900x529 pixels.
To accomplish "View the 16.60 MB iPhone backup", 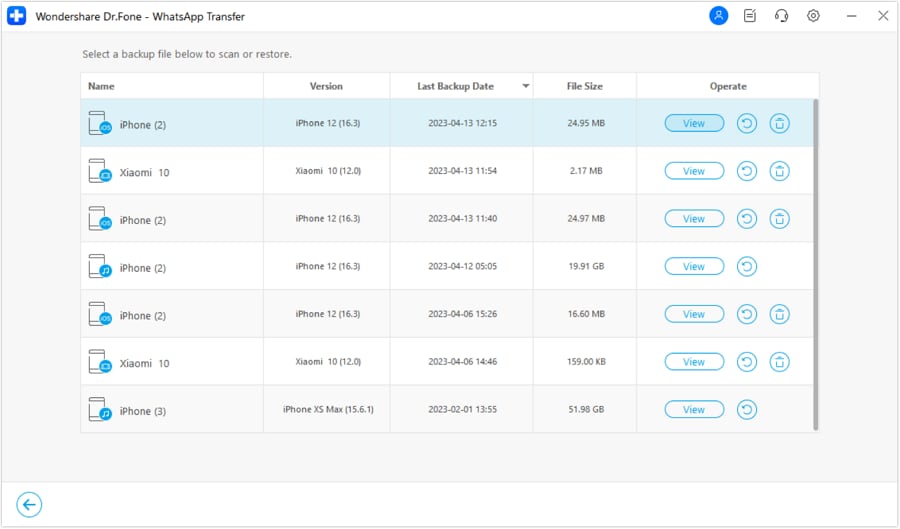I will pos(694,314).
